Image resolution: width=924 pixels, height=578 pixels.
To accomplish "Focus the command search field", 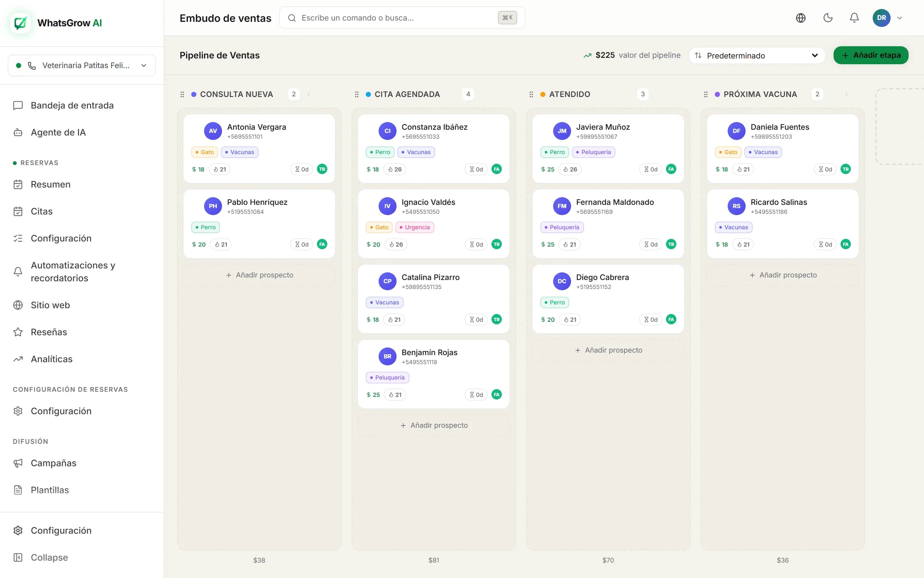I will pos(402,18).
